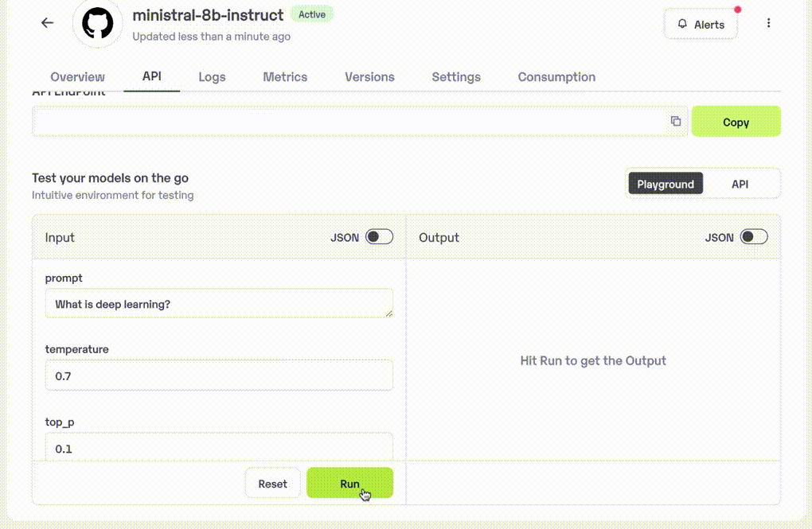Select the Playground mode button
This screenshot has height=529, width=812.
[666, 184]
